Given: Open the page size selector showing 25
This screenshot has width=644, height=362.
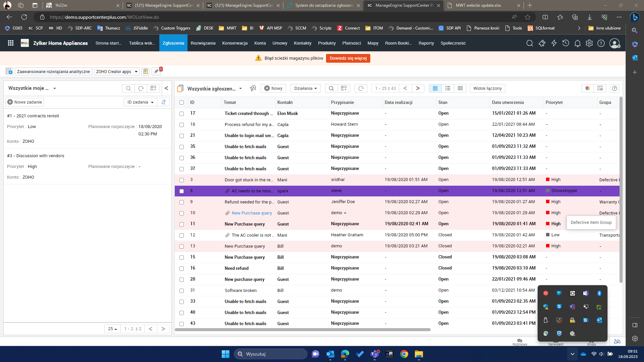Looking at the screenshot, I should click(112, 329).
